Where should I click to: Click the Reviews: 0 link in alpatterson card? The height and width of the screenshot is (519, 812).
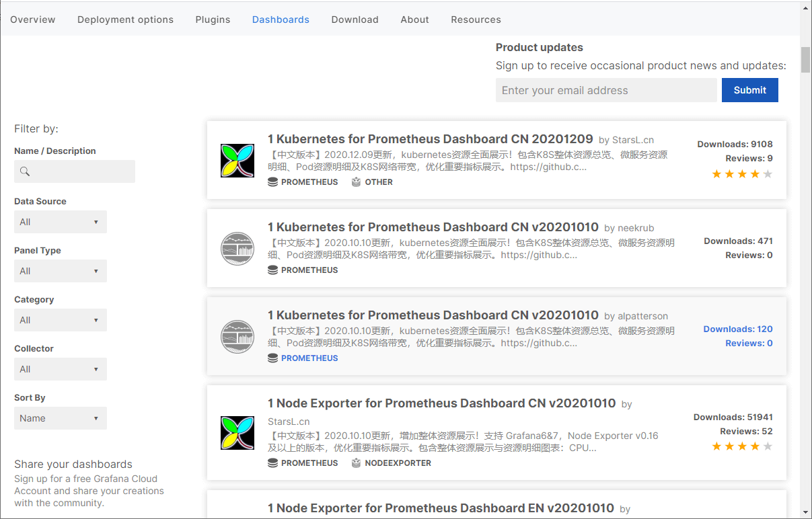tap(749, 344)
